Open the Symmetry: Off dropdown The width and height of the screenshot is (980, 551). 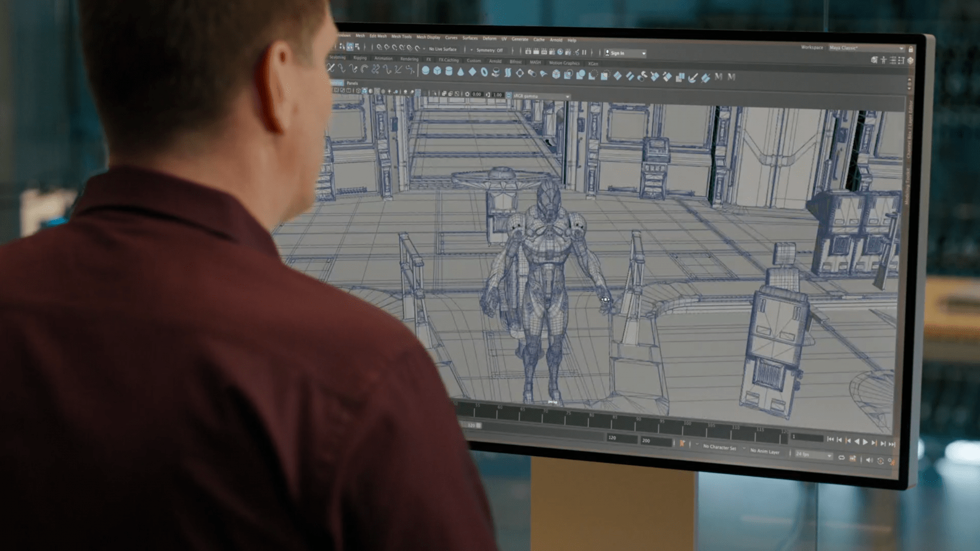[x=490, y=50]
